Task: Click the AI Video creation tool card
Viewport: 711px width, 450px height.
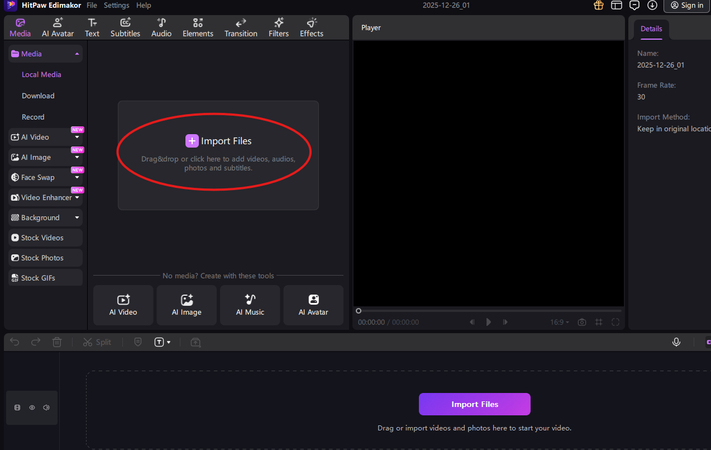Action: click(123, 305)
